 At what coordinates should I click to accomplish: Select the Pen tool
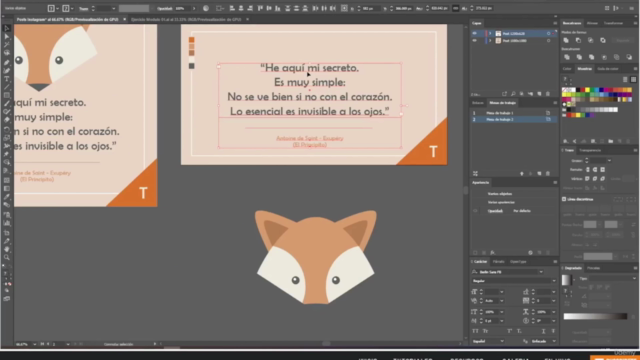(7, 62)
